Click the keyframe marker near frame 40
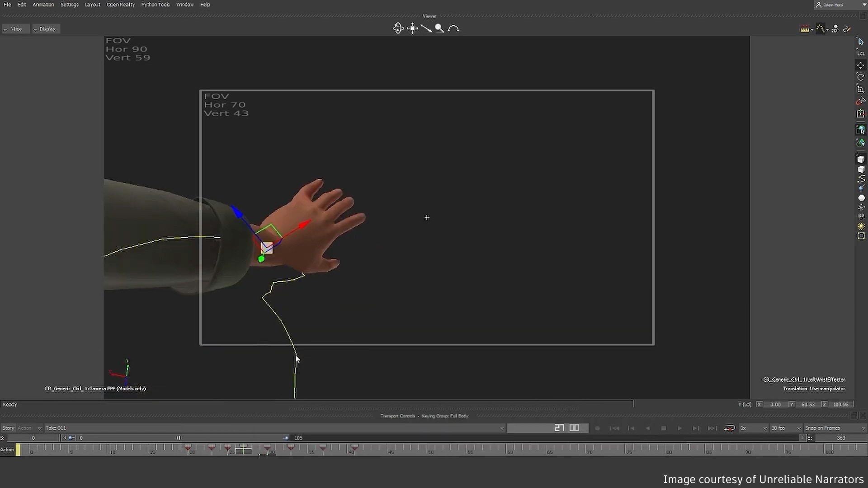 [x=354, y=448]
